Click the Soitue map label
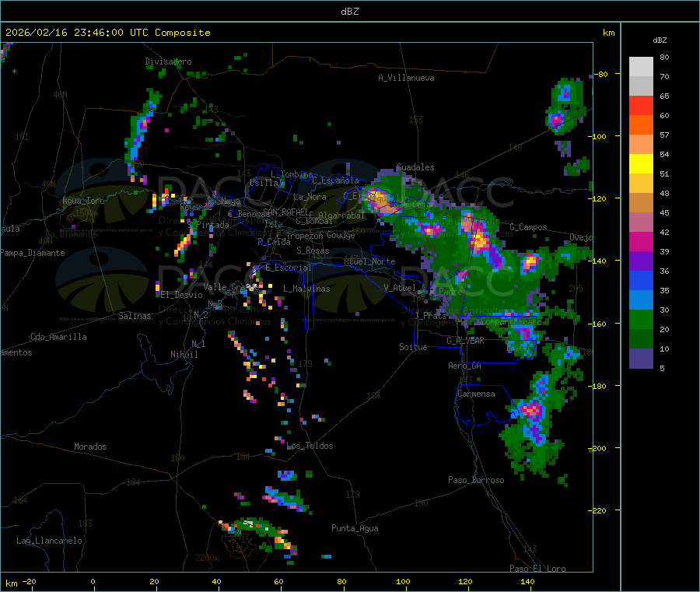 pyautogui.click(x=413, y=347)
